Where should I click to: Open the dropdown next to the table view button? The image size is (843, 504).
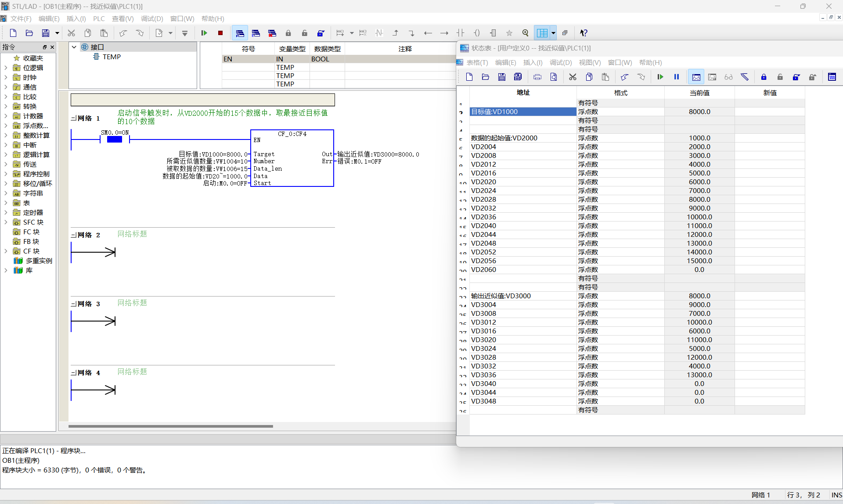pos(553,33)
